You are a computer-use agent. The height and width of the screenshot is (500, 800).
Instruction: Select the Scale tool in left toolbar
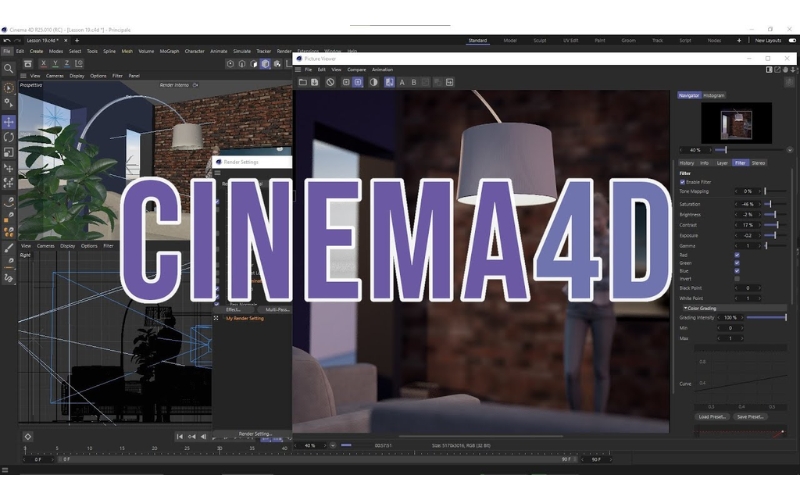click(x=9, y=152)
